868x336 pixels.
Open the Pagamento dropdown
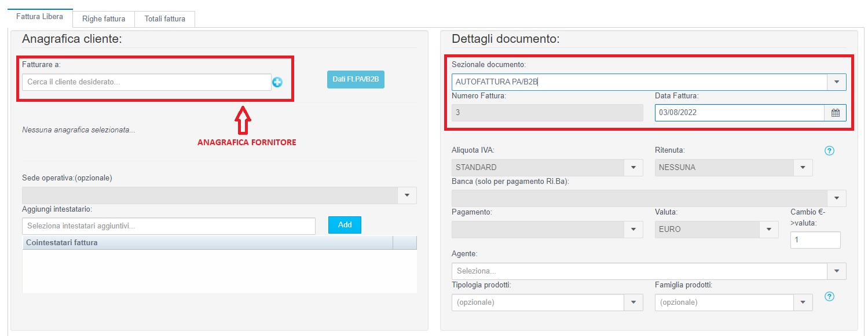(x=633, y=230)
